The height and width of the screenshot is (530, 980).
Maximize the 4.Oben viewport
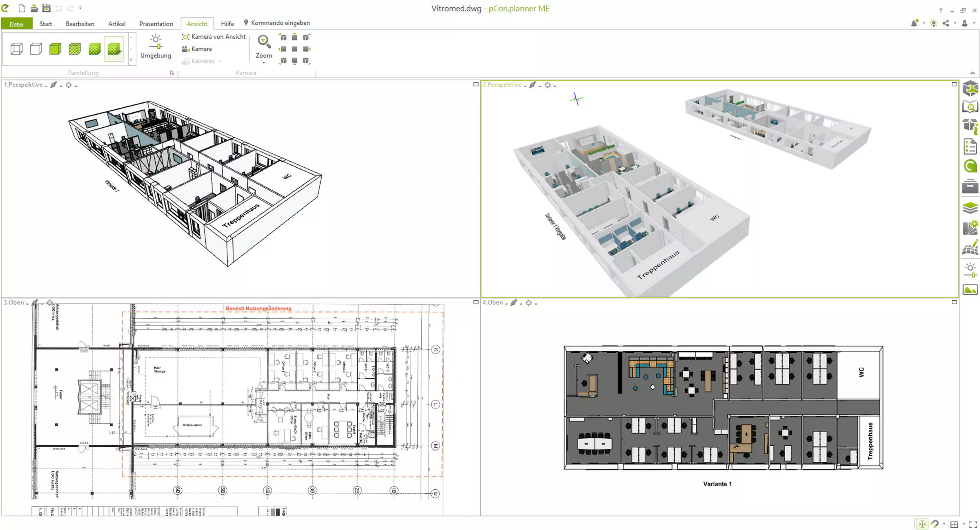[x=954, y=302]
